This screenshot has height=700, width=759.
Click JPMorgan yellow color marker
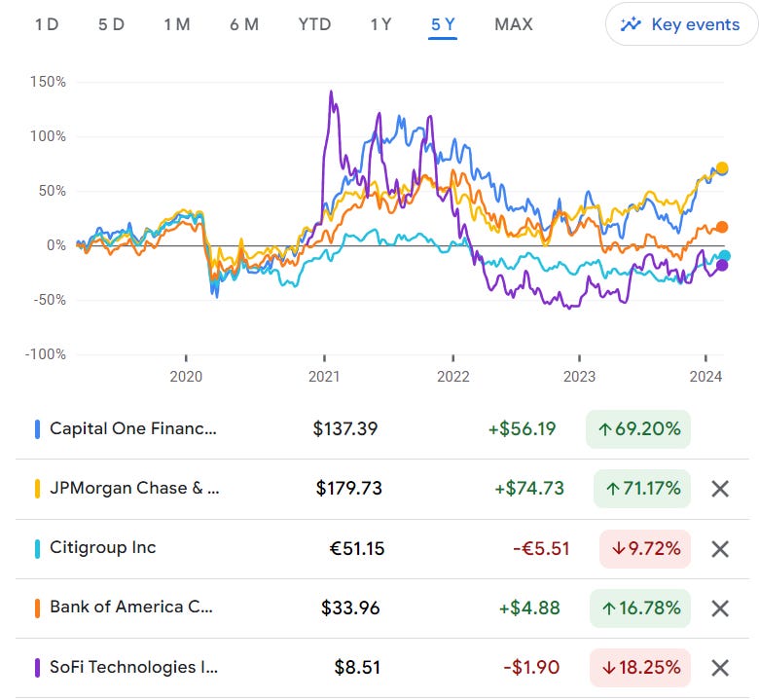pos(37,489)
